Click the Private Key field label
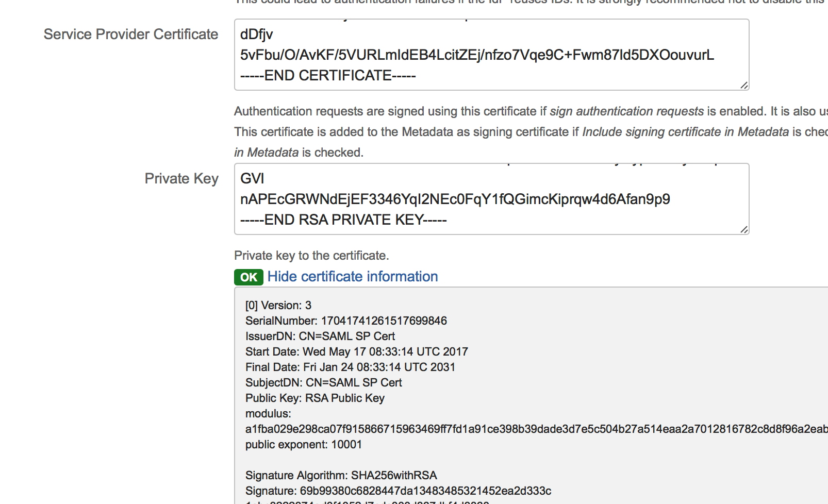Image resolution: width=828 pixels, height=504 pixels. tap(181, 179)
